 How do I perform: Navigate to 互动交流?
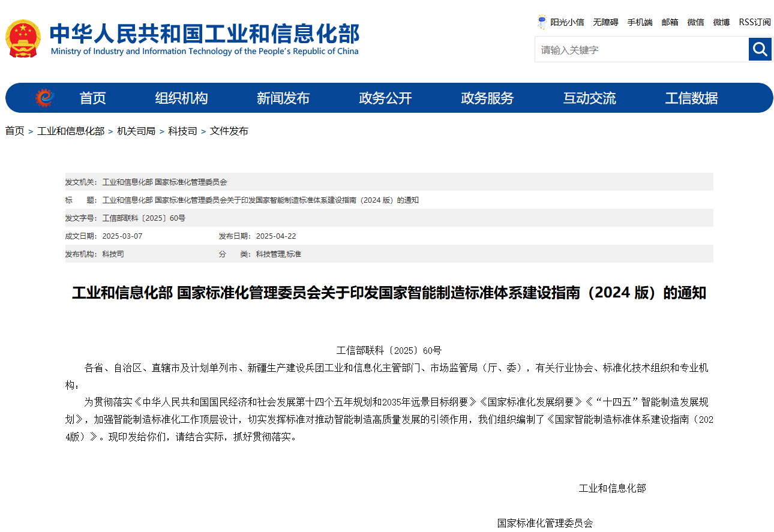click(589, 98)
